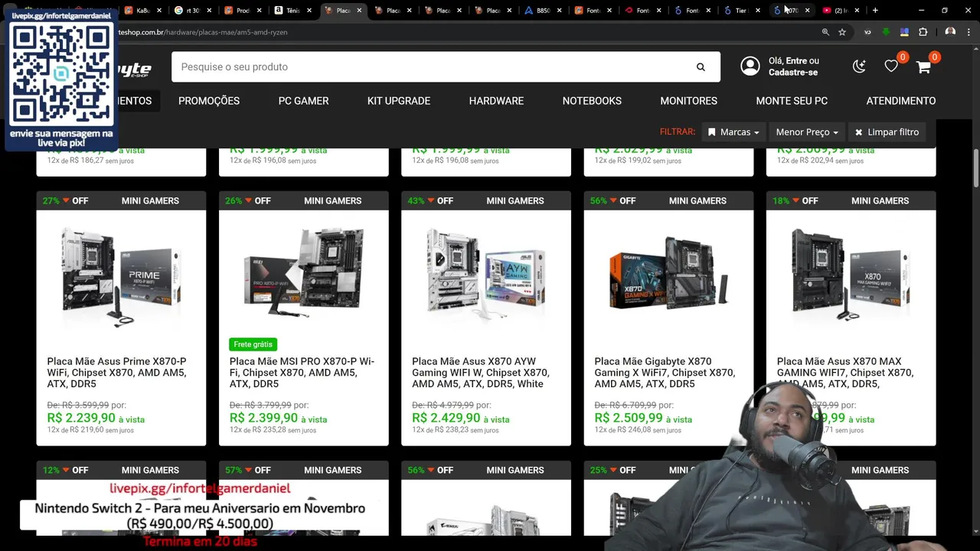Screen dimensions: 980x551
Task: Switch to the Google 'rt 30' tab
Action: pyautogui.click(x=191, y=11)
